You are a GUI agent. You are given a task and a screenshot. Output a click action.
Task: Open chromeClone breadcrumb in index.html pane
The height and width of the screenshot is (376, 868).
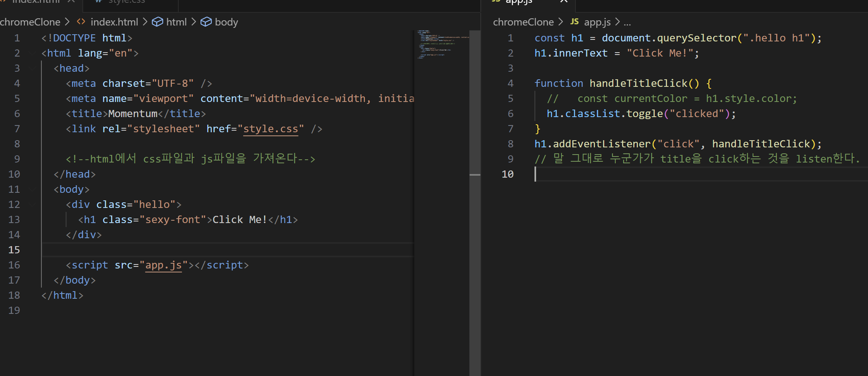tap(30, 22)
